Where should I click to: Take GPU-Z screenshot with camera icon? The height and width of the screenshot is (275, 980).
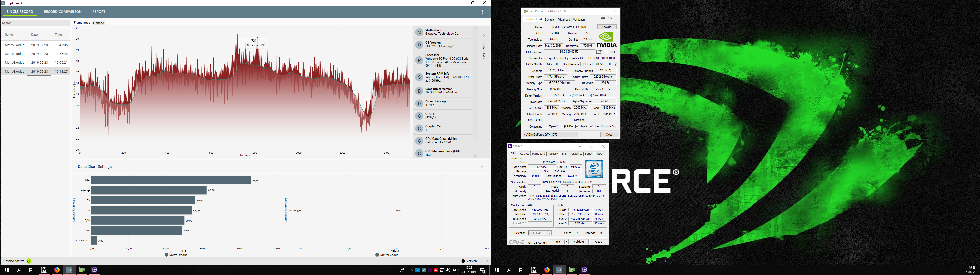pyautogui.click(x=603, y=18)
